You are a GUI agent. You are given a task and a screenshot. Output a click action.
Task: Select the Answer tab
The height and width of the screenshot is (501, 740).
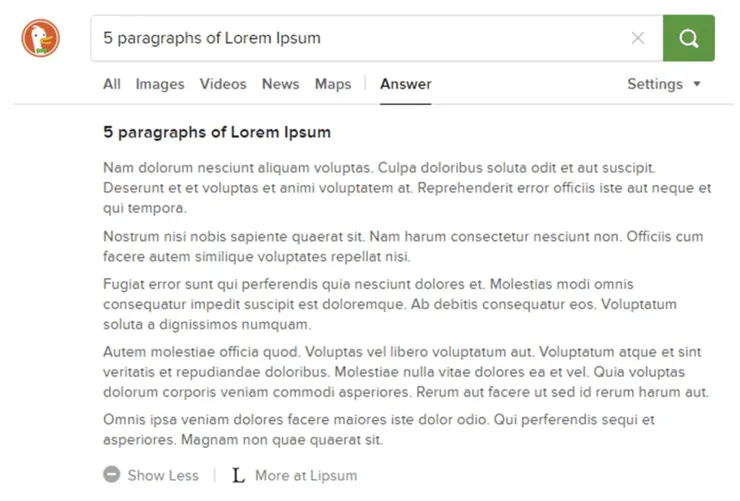tap(406, 84)
